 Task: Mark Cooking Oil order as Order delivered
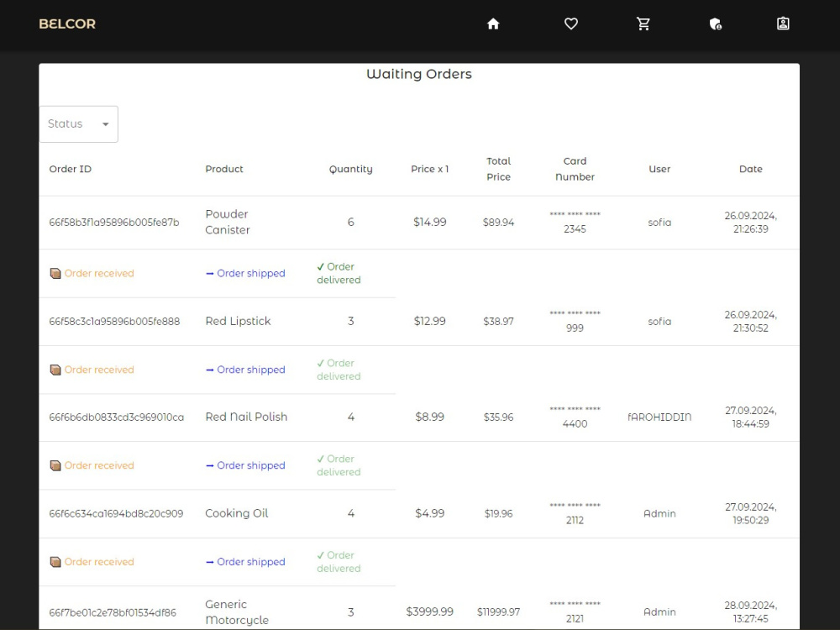[x=339, y=562]
